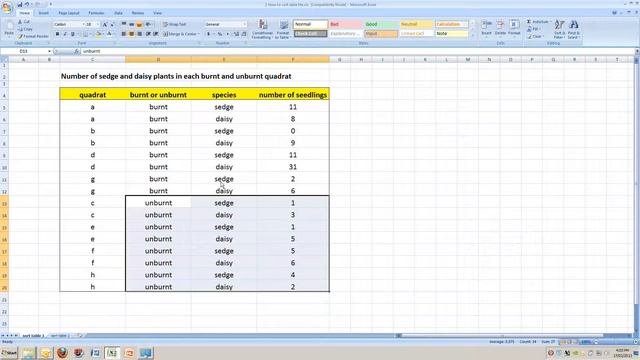Expand the cell styles gallery
The width and height of the screenshot is (640, 360).
[473, 36]
